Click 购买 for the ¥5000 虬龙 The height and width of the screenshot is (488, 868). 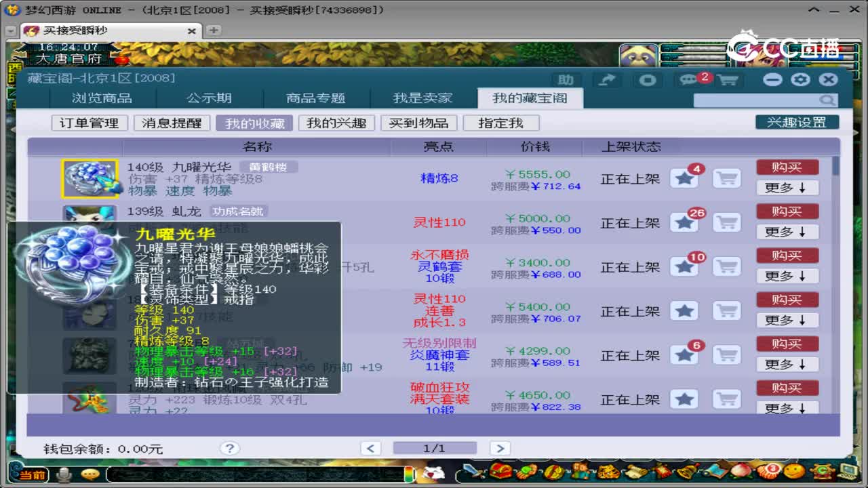787,211
